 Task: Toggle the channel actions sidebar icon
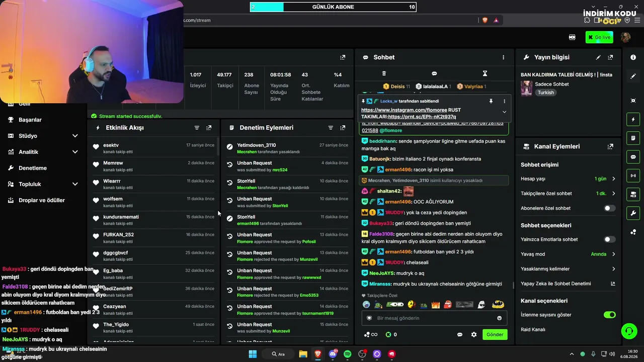633,194
